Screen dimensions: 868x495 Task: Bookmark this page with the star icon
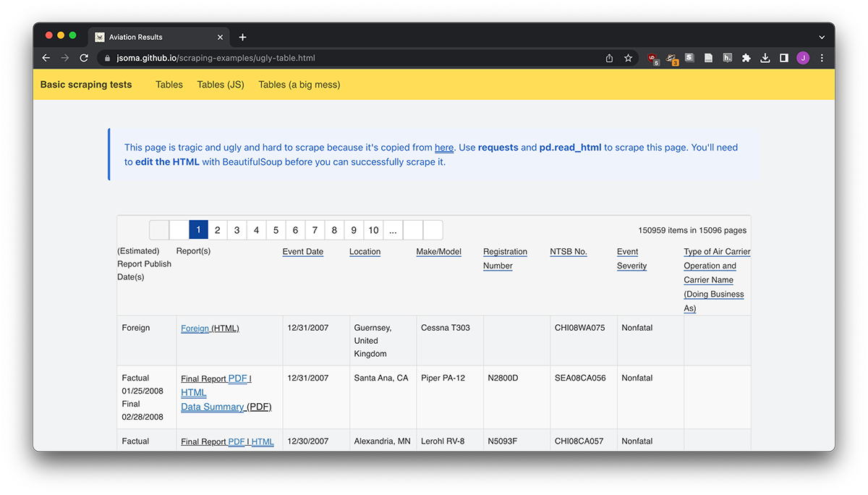(628, 58)
